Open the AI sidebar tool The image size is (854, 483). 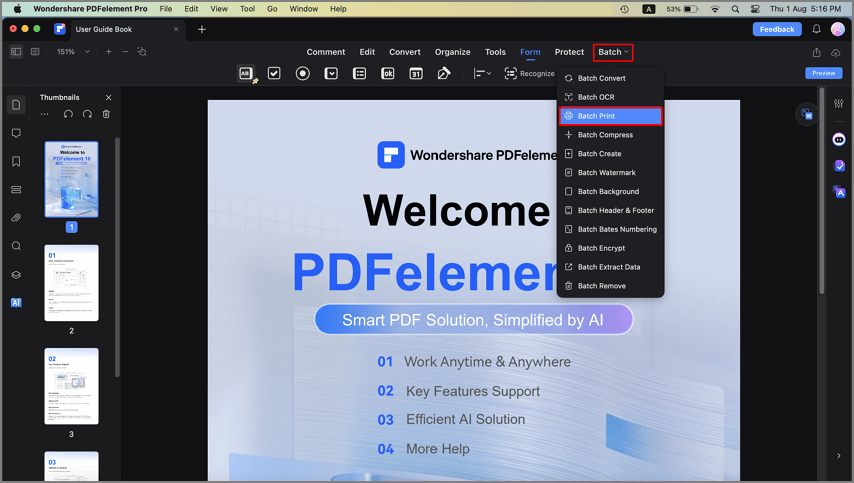(x=16, y=303)
